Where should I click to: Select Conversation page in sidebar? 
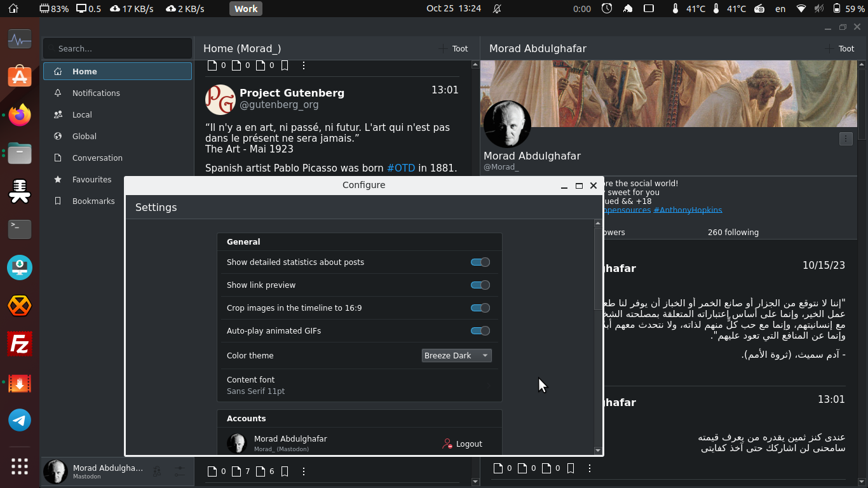118,158
